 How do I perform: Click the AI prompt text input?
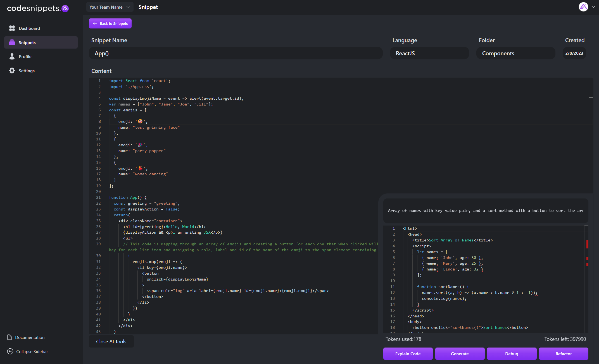click(x=486, y=210)
